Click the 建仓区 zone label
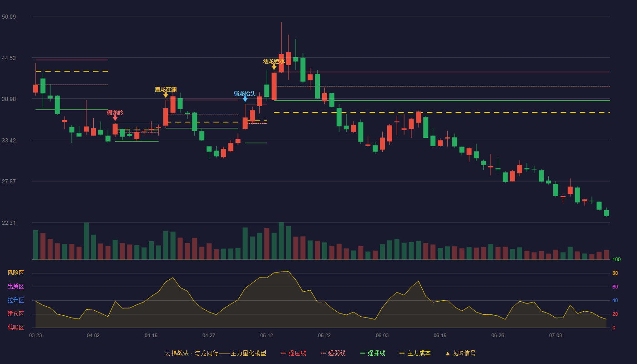Image resolution: width=637 pixels, height=364 pixels. point(15,314)
